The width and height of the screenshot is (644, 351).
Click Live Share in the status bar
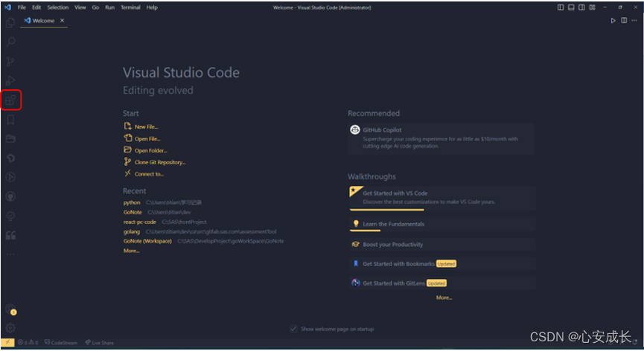[100, 342]
